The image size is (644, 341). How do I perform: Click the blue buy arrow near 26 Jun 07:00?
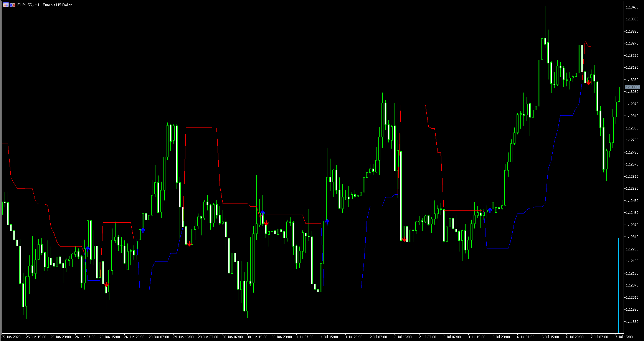pyautogui.click(x=88, y=249)
